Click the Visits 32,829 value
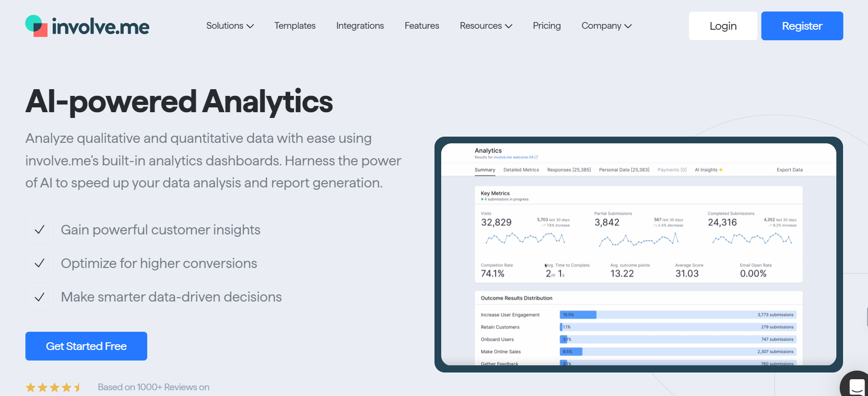Screen dimensions: 868x396 click(x=496, y=222)
